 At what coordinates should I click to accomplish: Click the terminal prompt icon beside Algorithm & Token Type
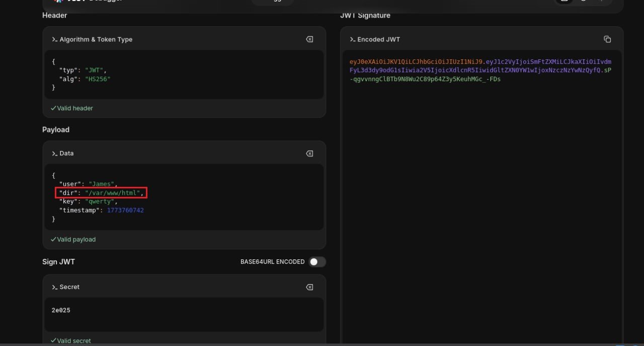[54, 39]
